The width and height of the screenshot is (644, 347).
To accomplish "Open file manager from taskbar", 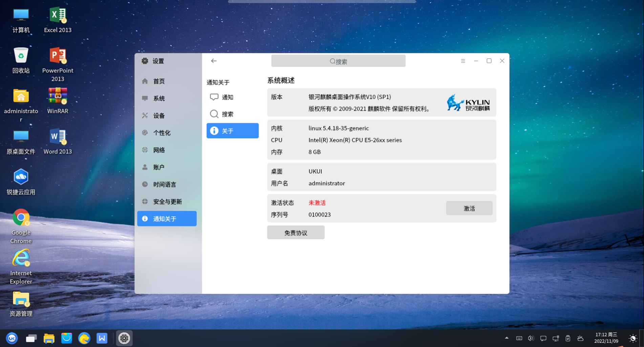I will coord(49,338).
